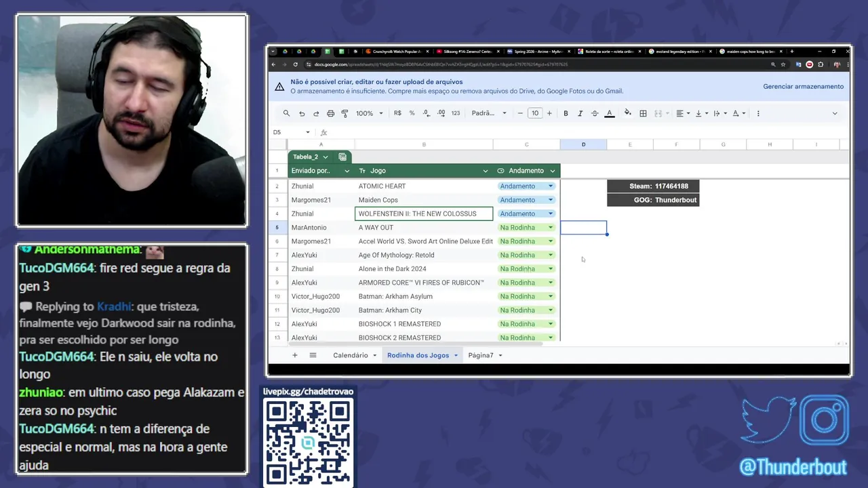This screenshot has width=868, height=488.
Task: Open horizontal align options
Action: coord(683,113)
